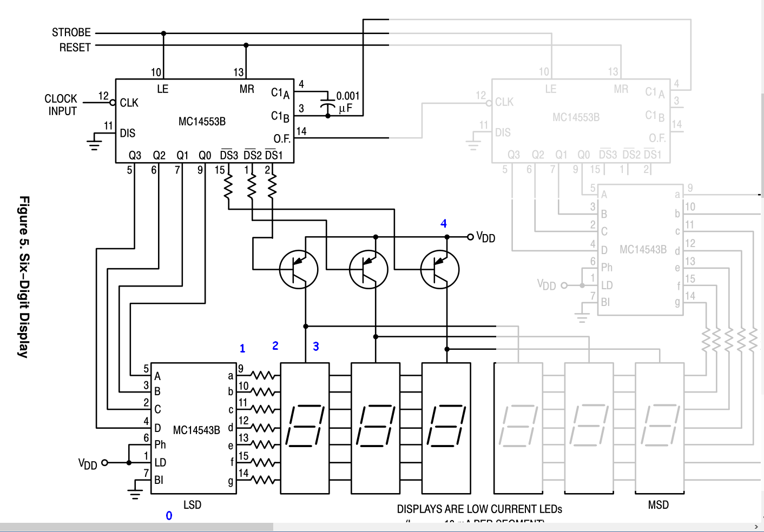Click the MR pin label on black MC14553B
This screenshot has width=764, height=532.
click(x=247, y=89)
